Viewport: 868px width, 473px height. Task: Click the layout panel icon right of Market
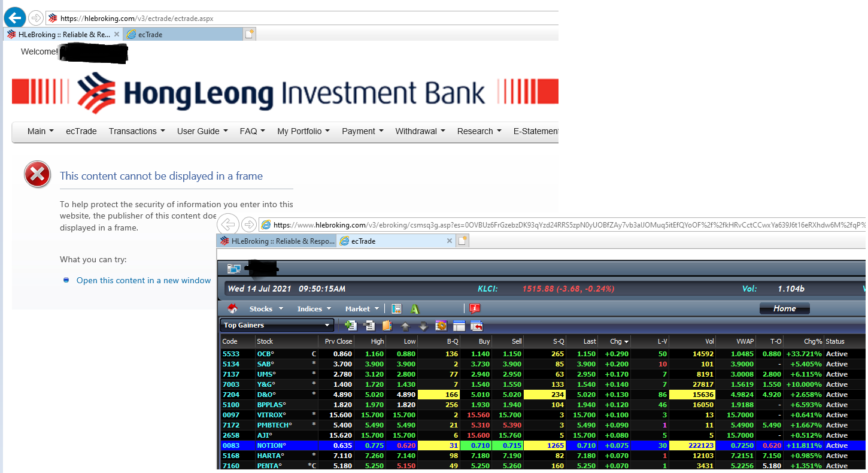pyautogui.click(x=396, y=308)
